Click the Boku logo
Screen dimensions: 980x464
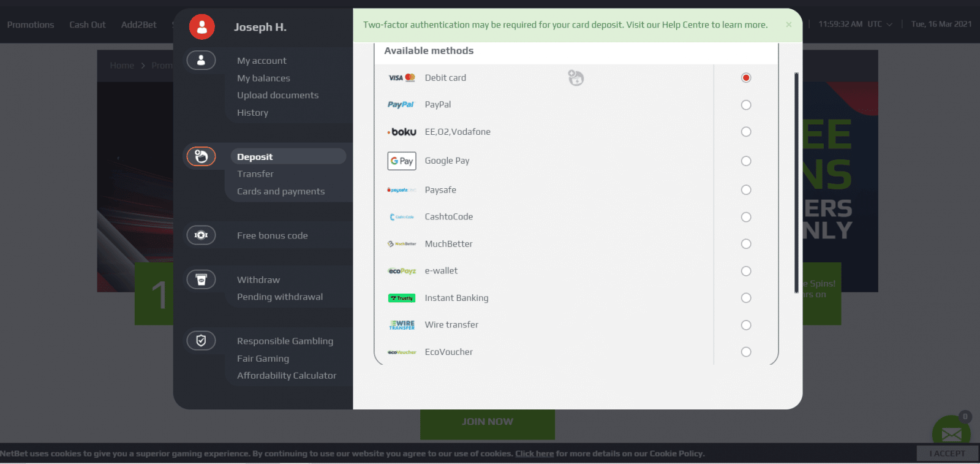coord(402,132)
